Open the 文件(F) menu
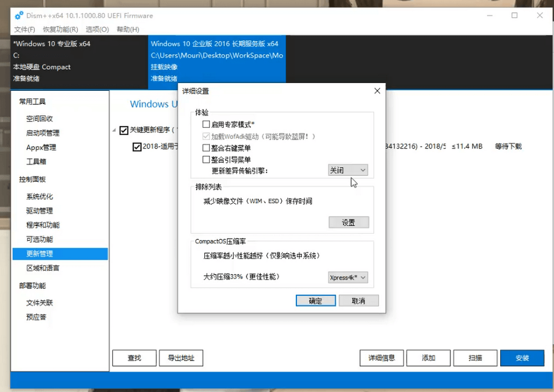This screenshot has height=392, width=554. 24,29
